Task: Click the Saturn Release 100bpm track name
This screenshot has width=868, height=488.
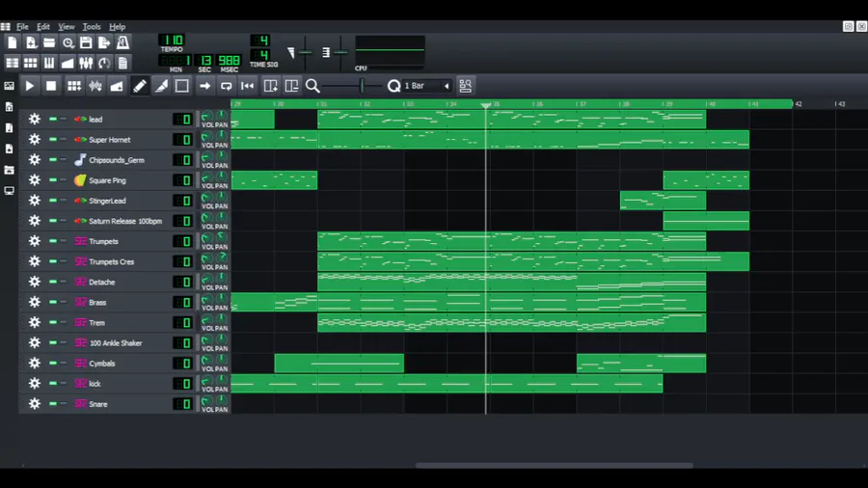Action: (x=125, y=221)
